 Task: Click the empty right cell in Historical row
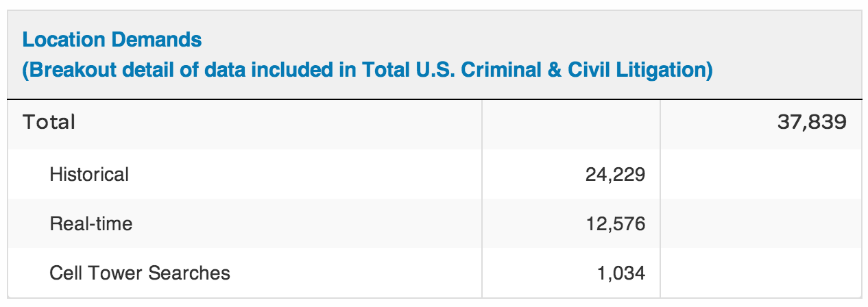point(760,174)
